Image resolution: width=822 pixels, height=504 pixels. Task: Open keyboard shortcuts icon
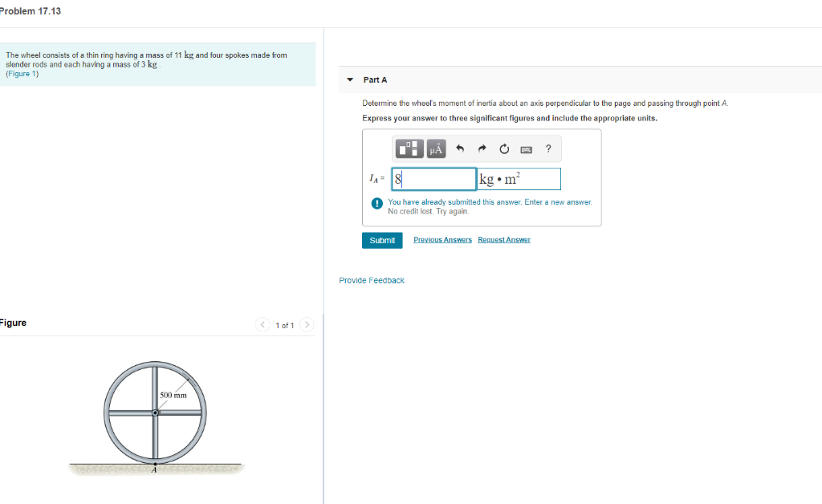[527, 150]
